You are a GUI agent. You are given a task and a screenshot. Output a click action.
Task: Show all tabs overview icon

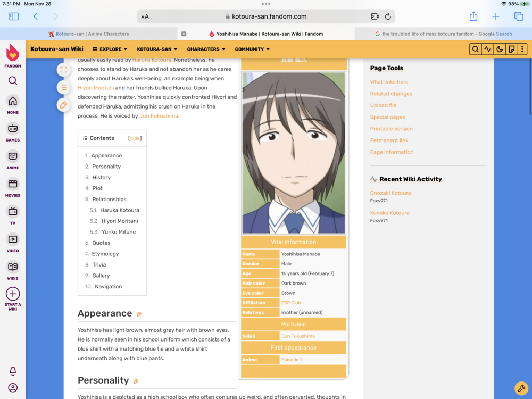click(518, 16)
